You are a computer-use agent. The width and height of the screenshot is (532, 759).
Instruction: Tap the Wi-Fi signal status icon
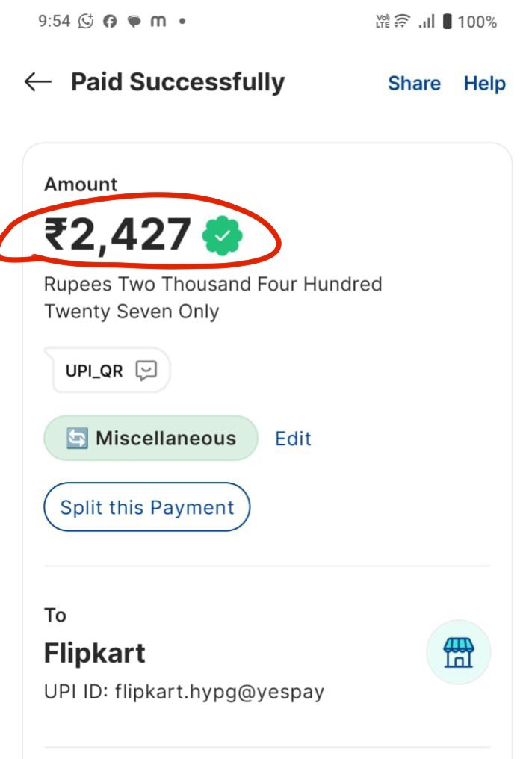(402, 22)
